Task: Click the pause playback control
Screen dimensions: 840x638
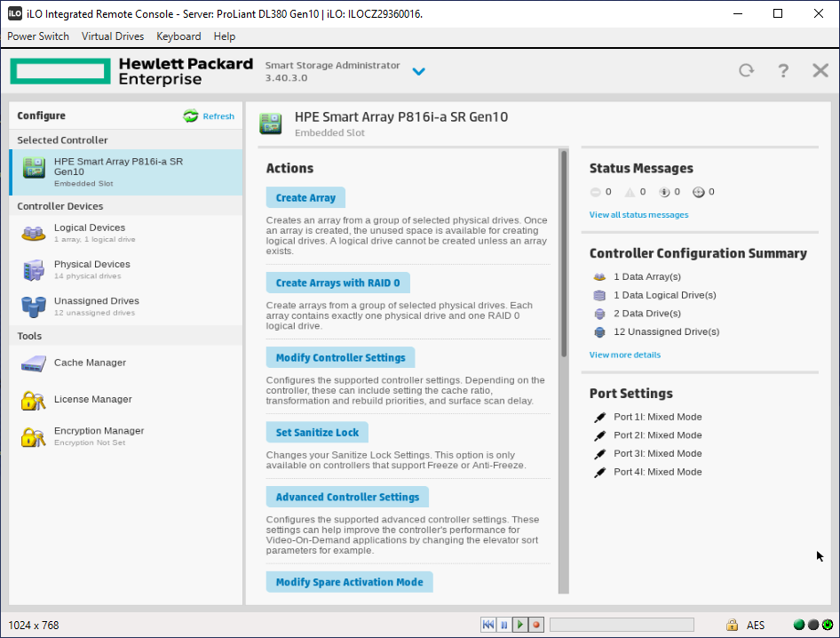Action: 504,625
